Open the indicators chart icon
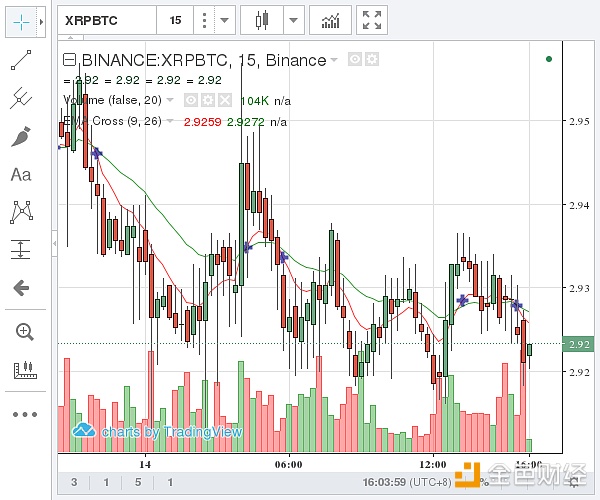Screen dimensions: 600x500 330,20
